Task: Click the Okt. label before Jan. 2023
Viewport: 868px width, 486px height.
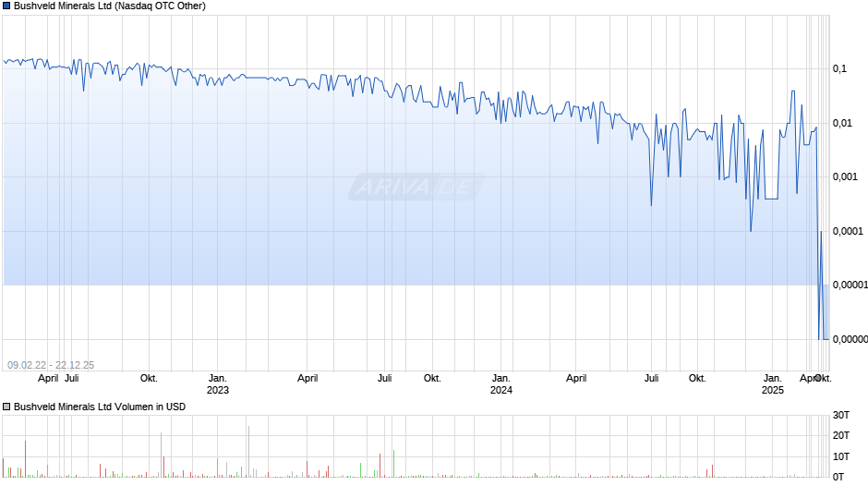Action: 149,379
